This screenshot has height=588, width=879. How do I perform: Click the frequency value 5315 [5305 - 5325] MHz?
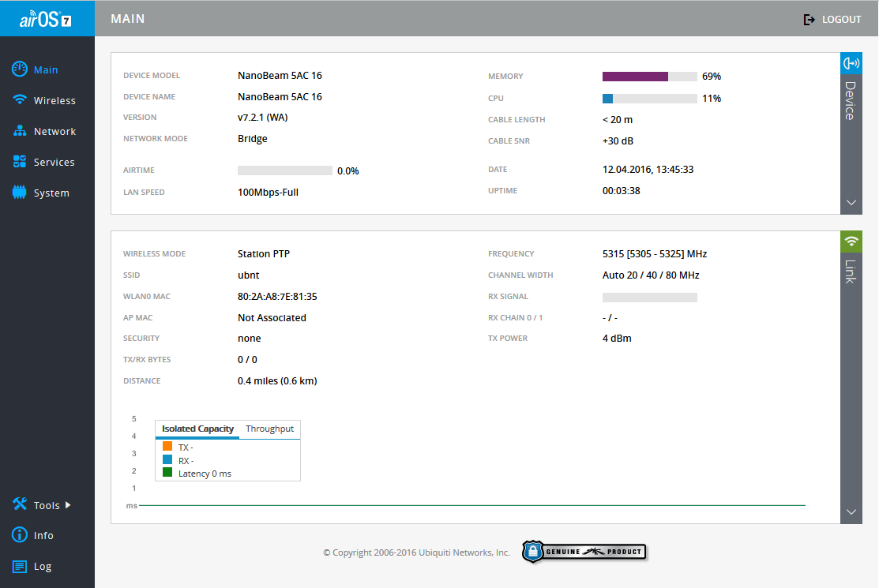655,253
